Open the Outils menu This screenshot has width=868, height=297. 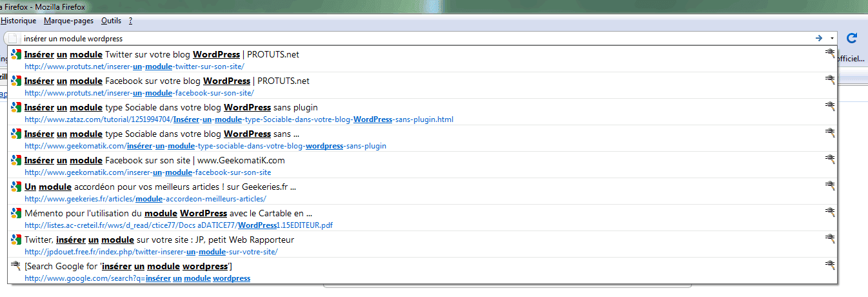[x=111, y=21]
